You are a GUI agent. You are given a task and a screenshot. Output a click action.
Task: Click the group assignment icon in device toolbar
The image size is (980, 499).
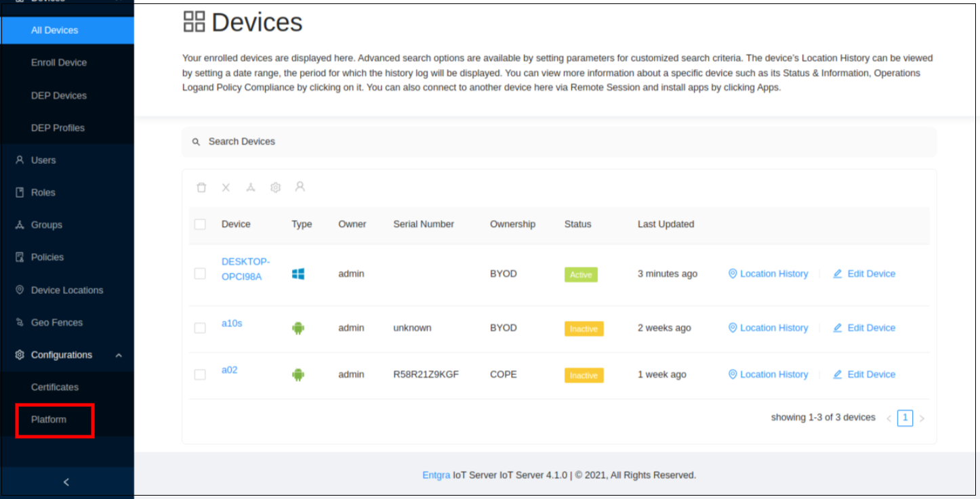click(251, 188)
